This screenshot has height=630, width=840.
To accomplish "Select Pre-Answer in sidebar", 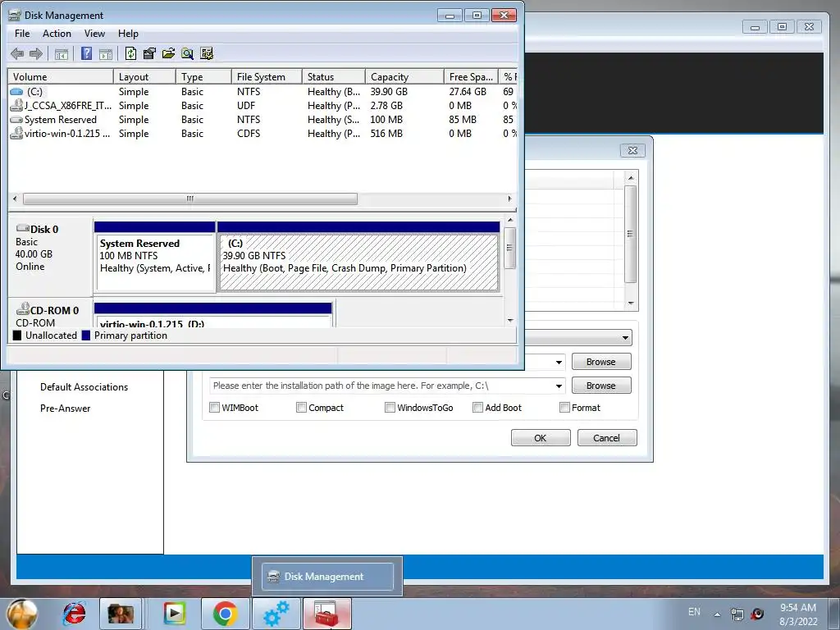I will pos(66,409).
